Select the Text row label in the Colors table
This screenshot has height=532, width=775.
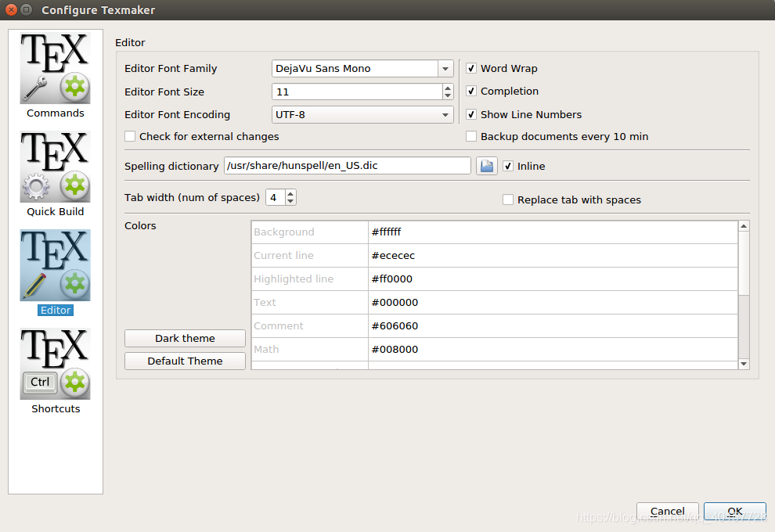tap(310, 302)
